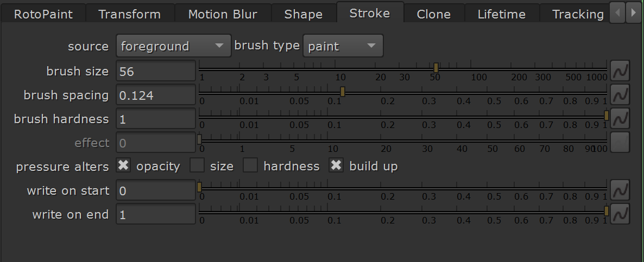This screenshot has height=262, width=644.
Task: Open animation menu for brush size
Action: click(620, 72)
